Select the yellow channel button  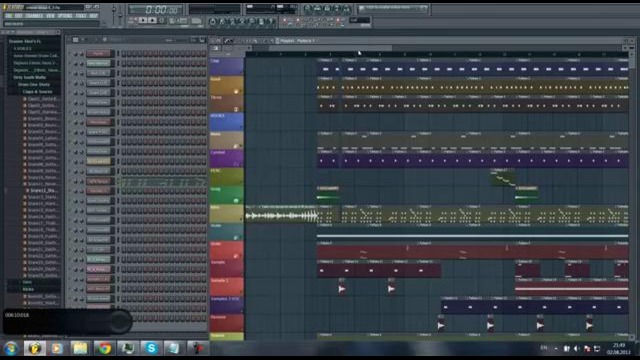point(98,161)
